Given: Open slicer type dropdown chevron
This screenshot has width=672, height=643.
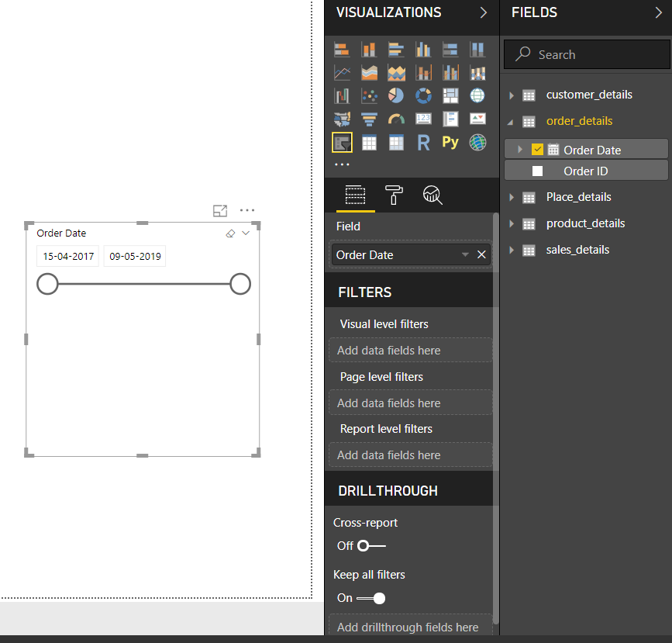Looking at the screenshot, I should [246, 233].
